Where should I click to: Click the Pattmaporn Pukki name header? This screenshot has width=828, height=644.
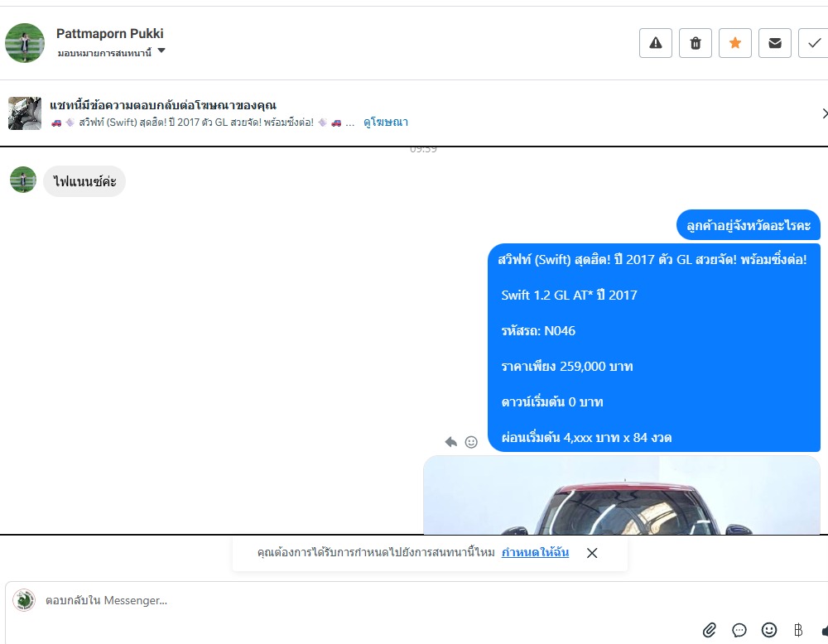tap(110, 33)
